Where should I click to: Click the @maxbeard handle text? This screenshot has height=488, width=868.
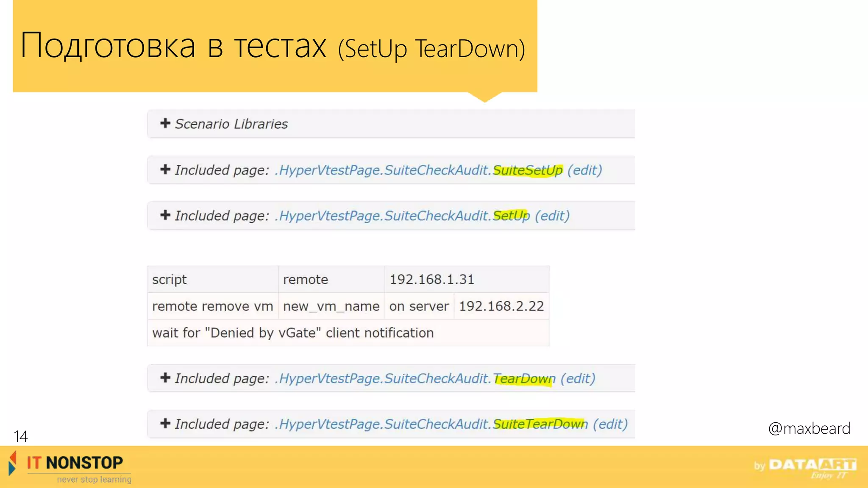(809, 428)
